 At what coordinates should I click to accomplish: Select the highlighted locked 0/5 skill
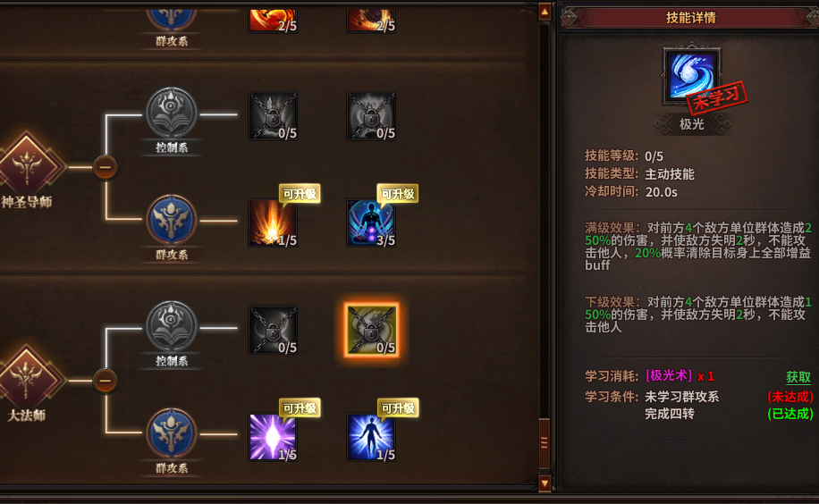tap(371, 330)
